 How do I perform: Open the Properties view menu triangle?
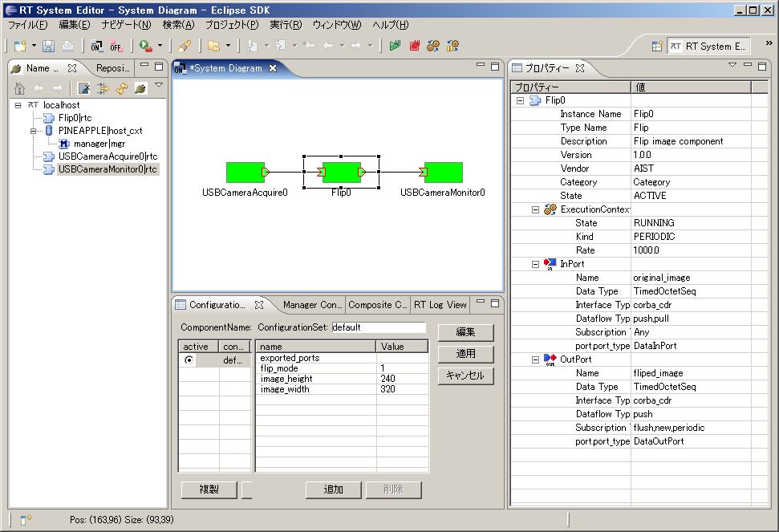732,64
